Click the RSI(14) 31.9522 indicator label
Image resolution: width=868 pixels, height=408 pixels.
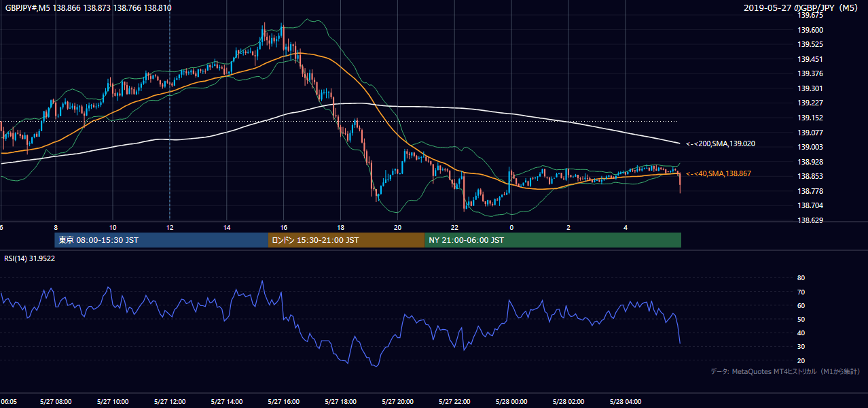(x=30, y=258)
